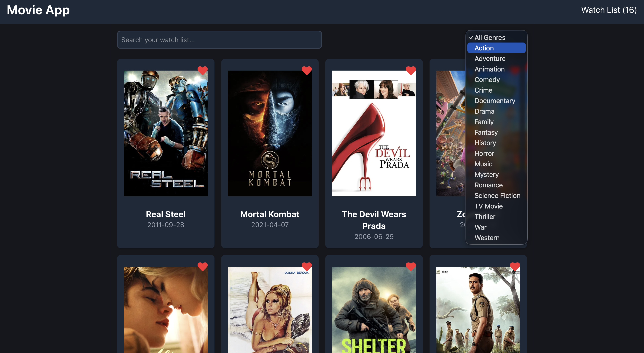
Task: Focus the watch list search field
Action: 219,40
